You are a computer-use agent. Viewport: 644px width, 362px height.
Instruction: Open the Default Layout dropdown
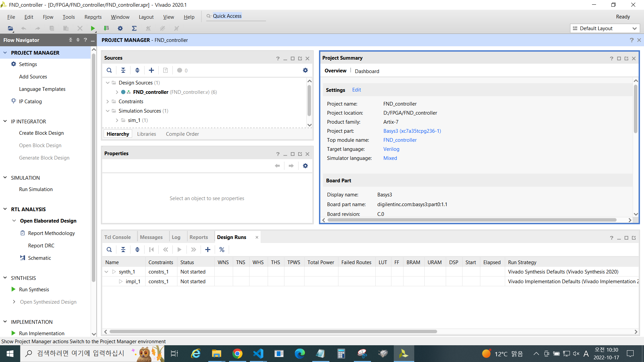point(605,28)
